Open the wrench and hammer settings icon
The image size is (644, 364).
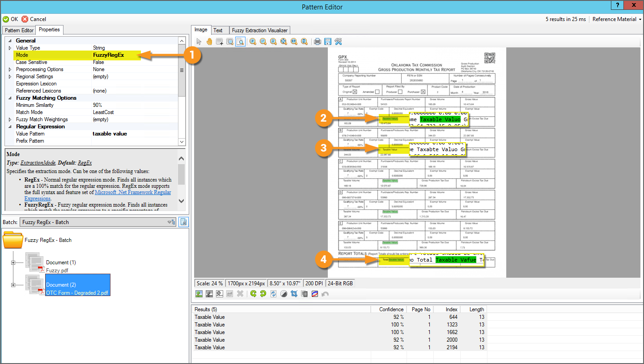338,42
